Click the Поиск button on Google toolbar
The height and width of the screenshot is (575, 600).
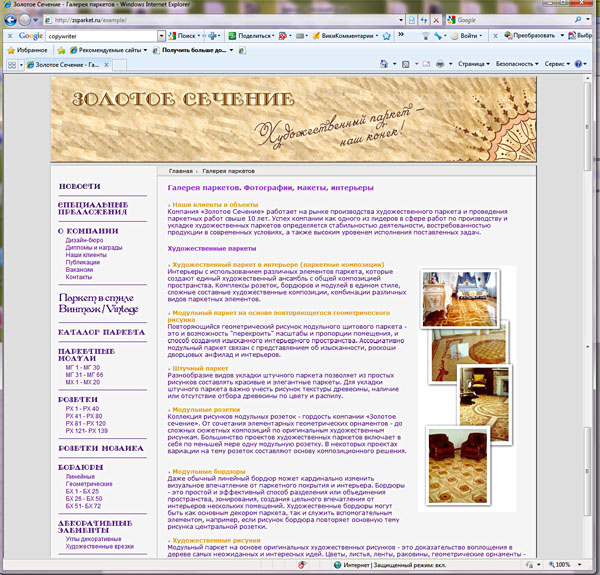pyautogui.click(x=183, y=36)
